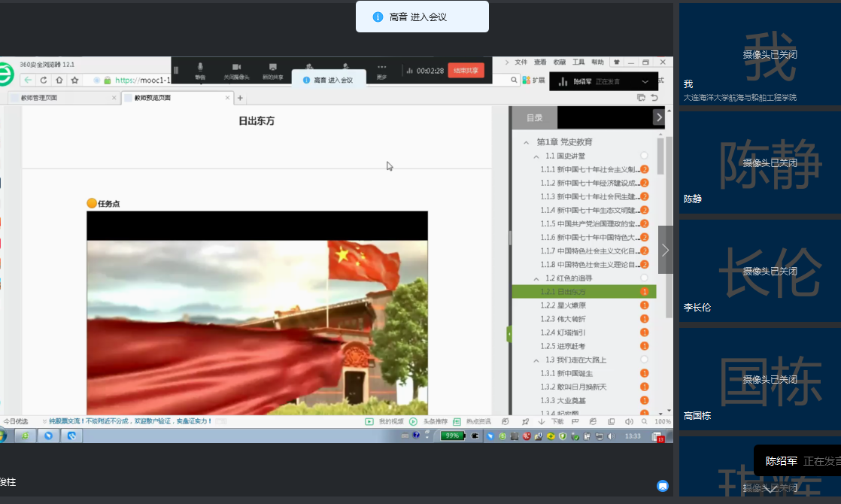Open new browser tab with plus icon

tap(240, 98)
